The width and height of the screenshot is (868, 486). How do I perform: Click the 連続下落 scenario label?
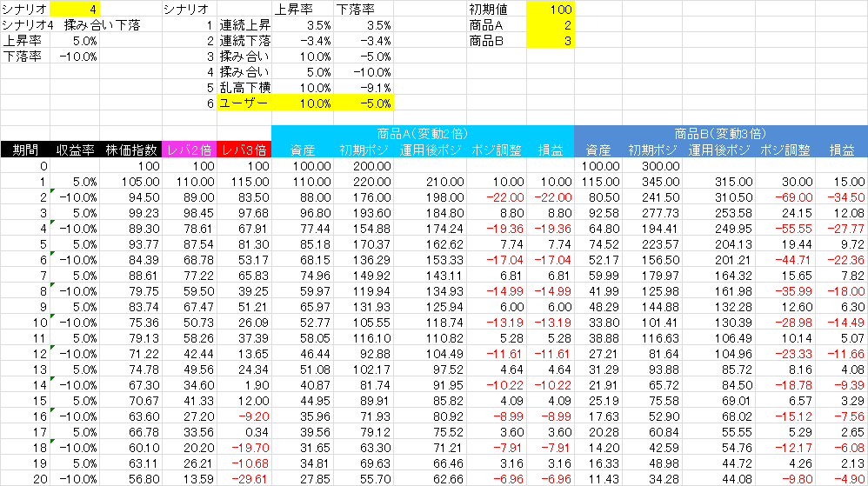pos(244,40)
